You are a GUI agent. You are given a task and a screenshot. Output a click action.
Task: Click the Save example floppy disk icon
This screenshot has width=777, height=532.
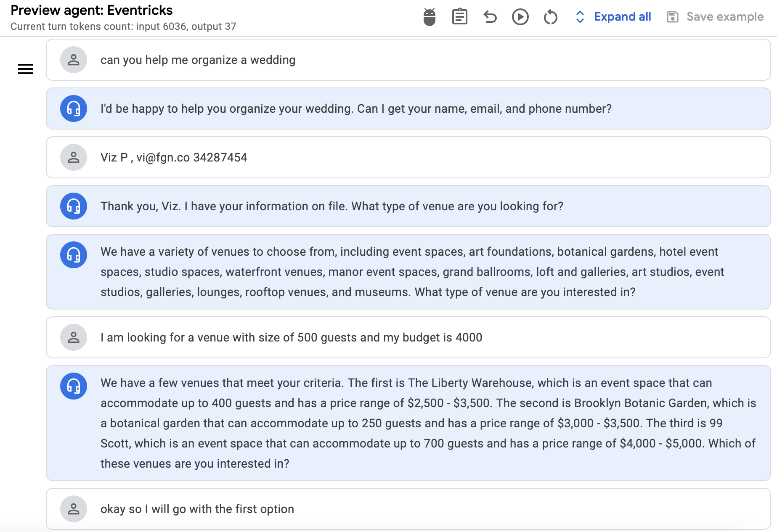coord(673,17)
